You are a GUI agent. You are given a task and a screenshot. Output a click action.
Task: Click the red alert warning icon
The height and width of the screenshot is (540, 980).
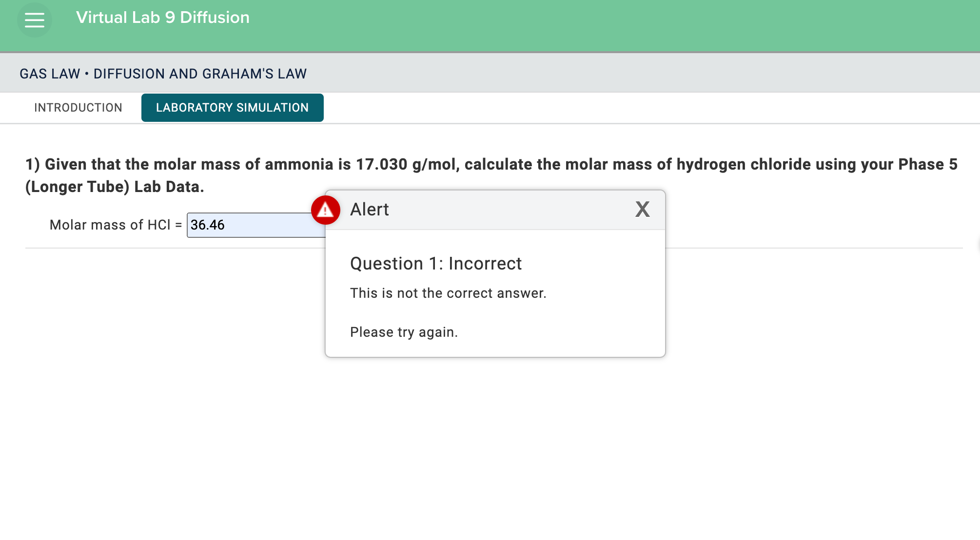[326, 210]
